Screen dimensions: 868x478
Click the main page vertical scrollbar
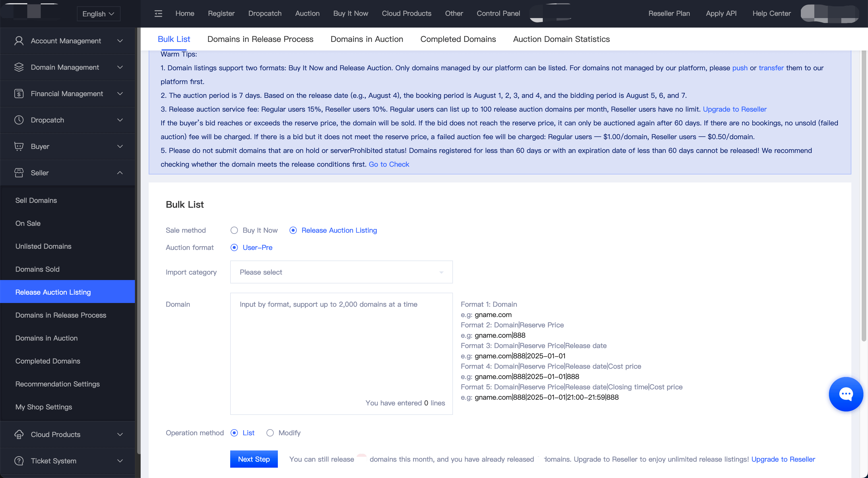tap(863, 195)
